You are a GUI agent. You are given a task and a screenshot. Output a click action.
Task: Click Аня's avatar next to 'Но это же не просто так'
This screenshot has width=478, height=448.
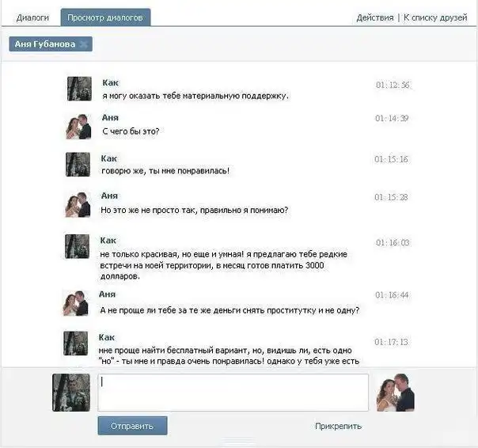pos(78,204)
